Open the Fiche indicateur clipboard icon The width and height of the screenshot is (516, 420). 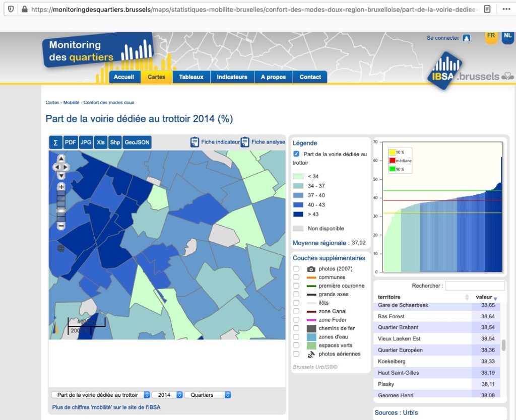click(195, 142)
